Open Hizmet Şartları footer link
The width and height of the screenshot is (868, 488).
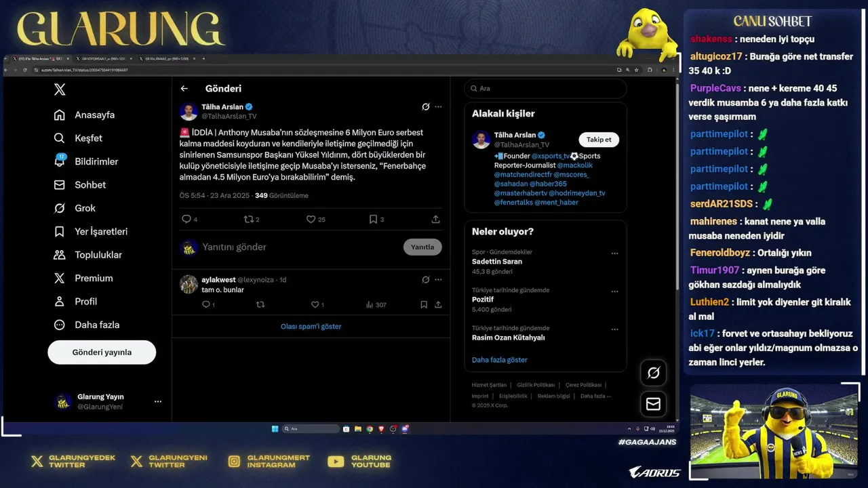click(x=489, y=385)
